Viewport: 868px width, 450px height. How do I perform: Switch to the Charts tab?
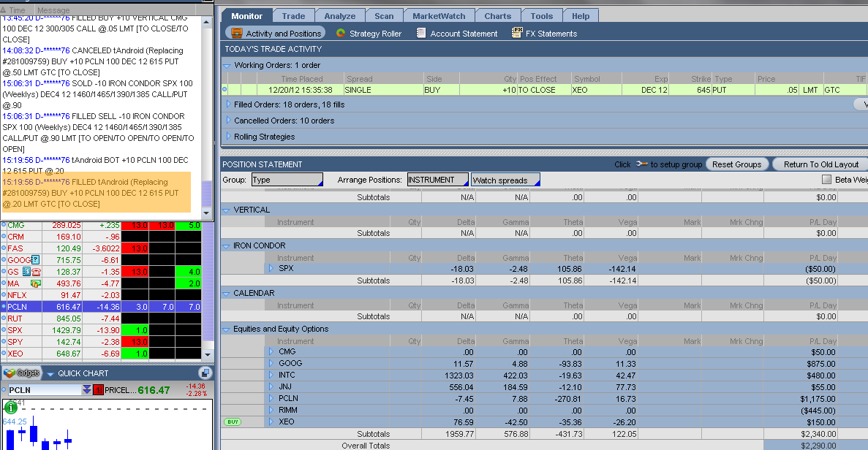[497, 15]
